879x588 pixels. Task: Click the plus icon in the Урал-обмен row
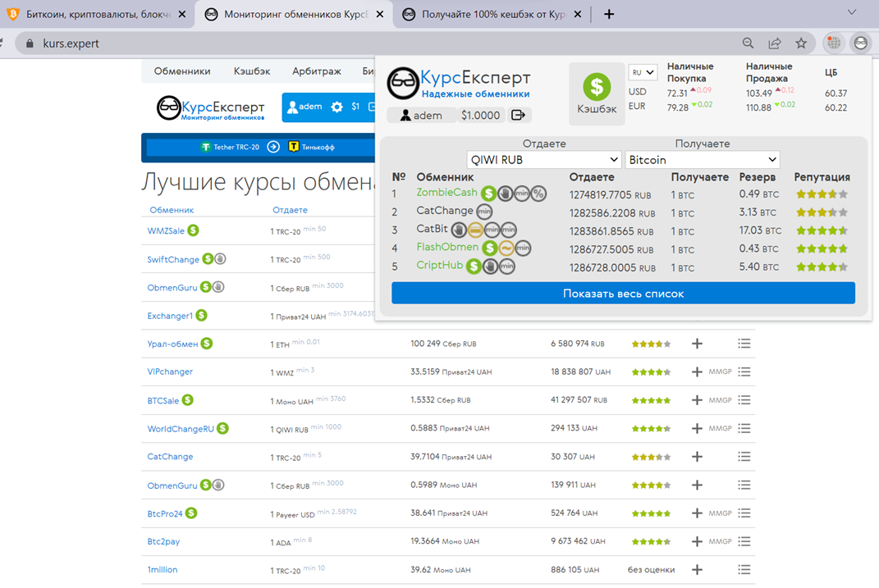coord(697,344)
